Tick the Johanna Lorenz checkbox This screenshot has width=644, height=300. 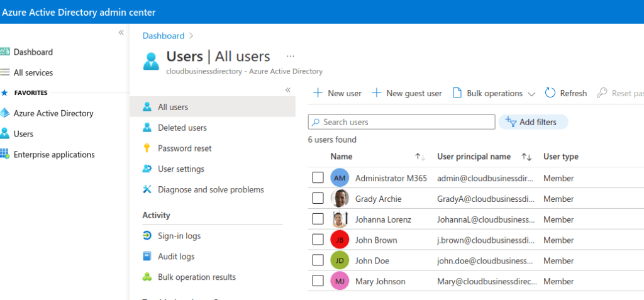[318, 219]
